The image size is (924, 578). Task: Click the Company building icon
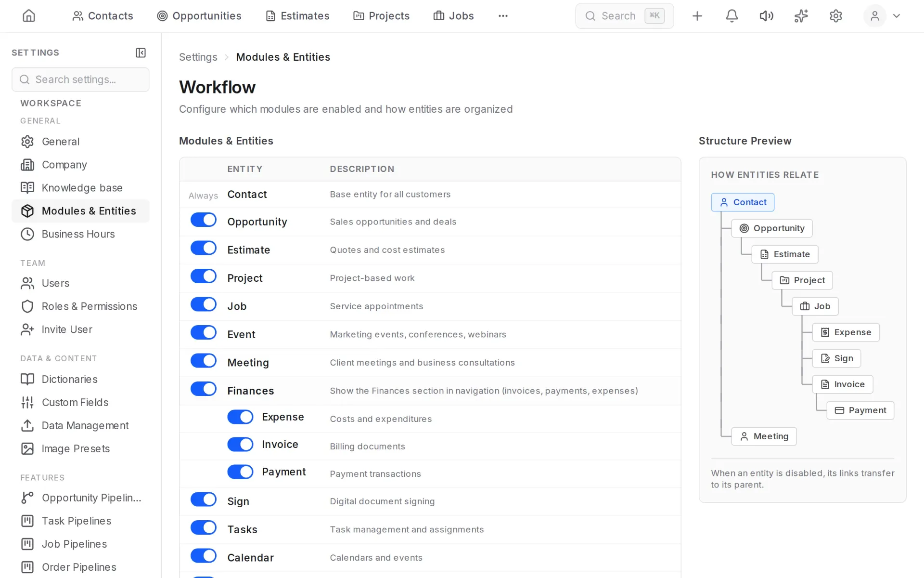click(27, 165)
